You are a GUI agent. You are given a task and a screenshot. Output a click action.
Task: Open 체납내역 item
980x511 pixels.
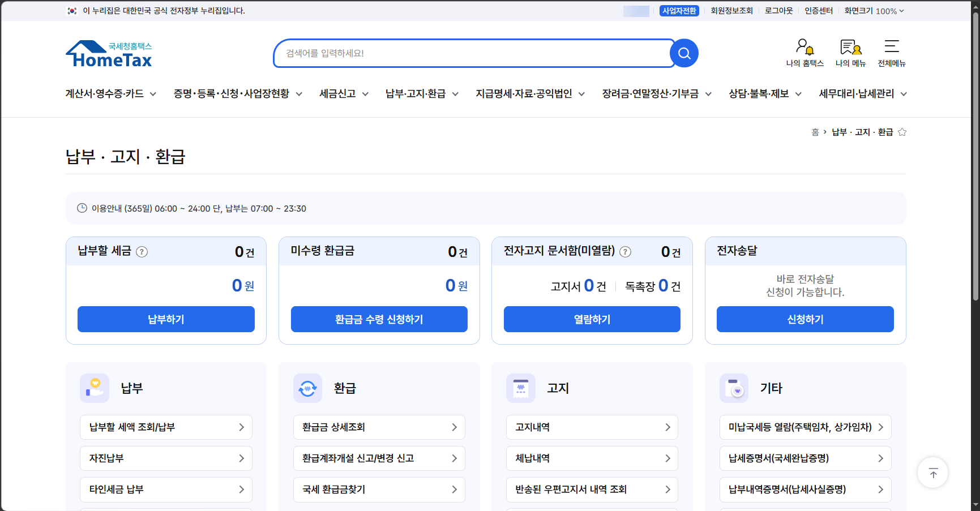(592, 458)
